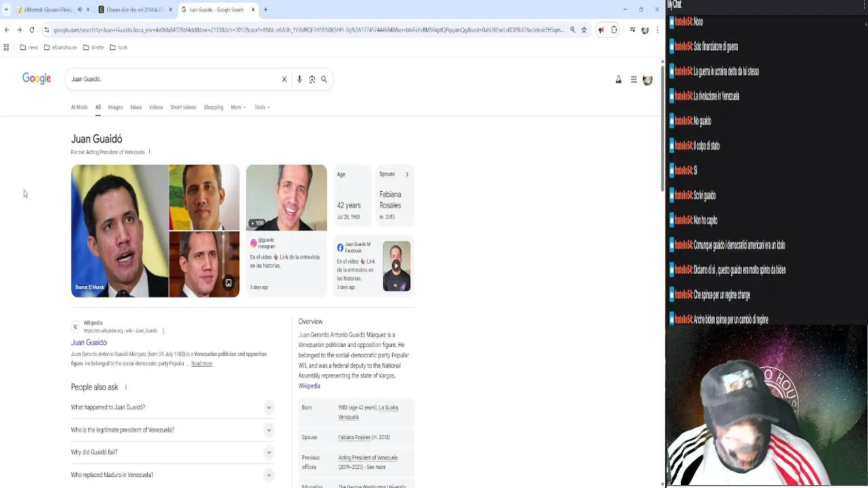Click the Google logo
The image size is (868, 488).
[37, 79]
